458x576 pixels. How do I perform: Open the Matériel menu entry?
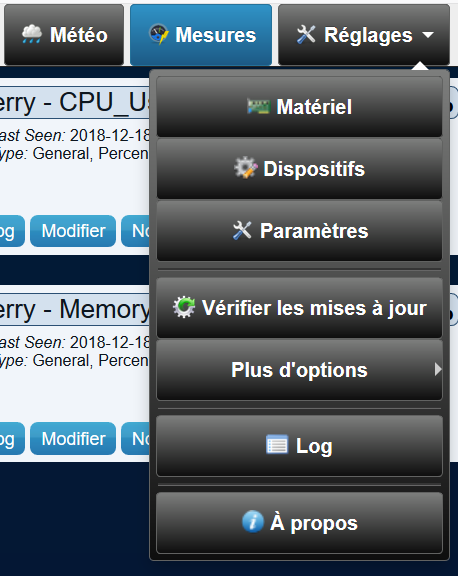pos(299,107)
